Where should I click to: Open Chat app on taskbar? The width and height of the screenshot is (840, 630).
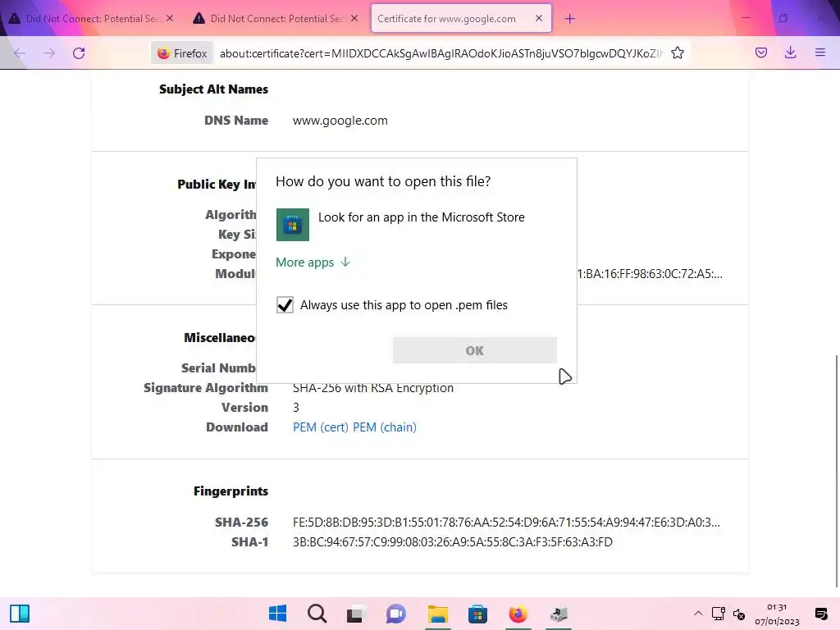click(396, 614)
